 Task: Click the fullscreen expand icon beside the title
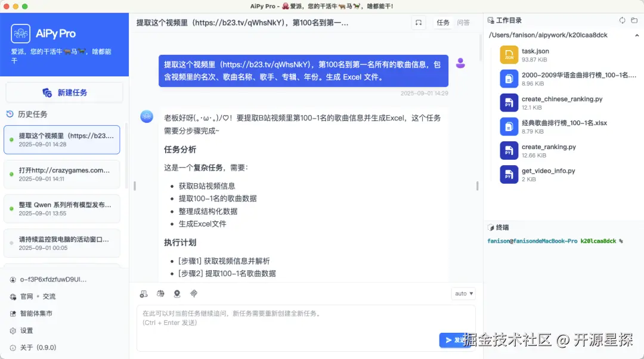418,22
